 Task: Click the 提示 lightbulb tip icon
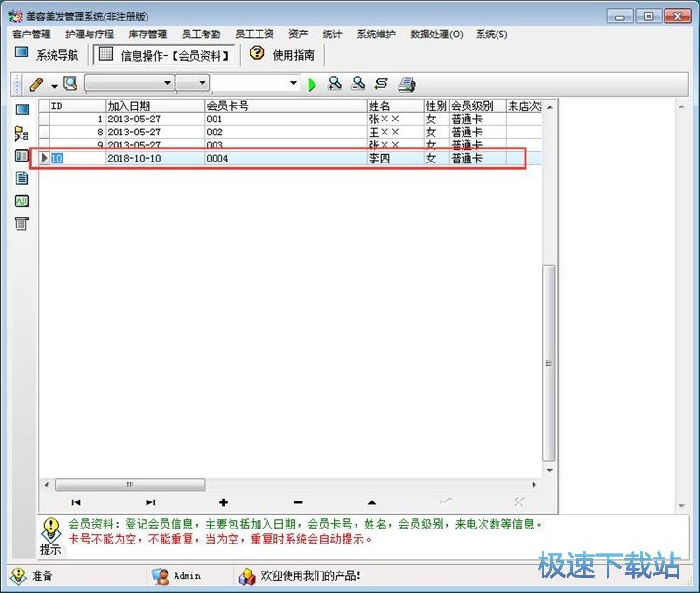coord(51,529)
